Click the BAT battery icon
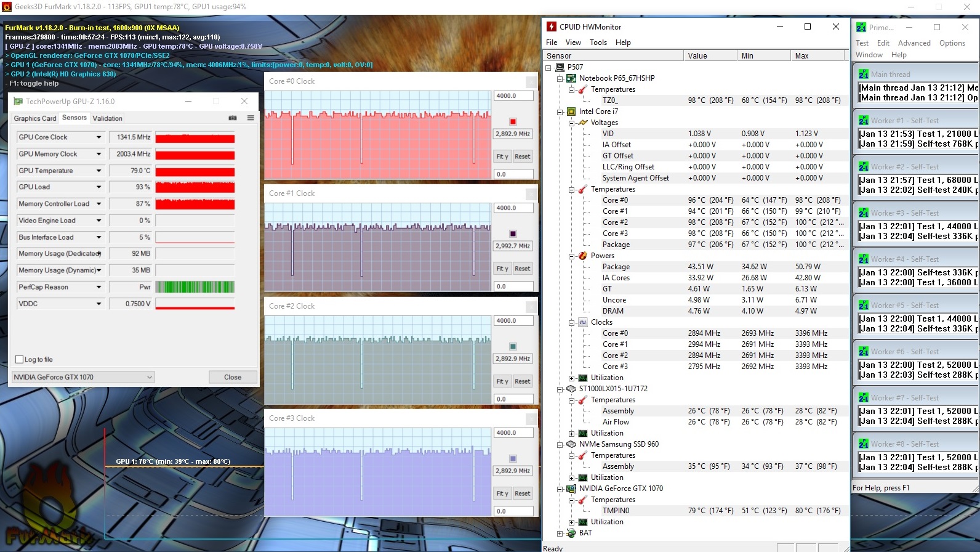Screen dimensions: 980x552 click(571, 533)
